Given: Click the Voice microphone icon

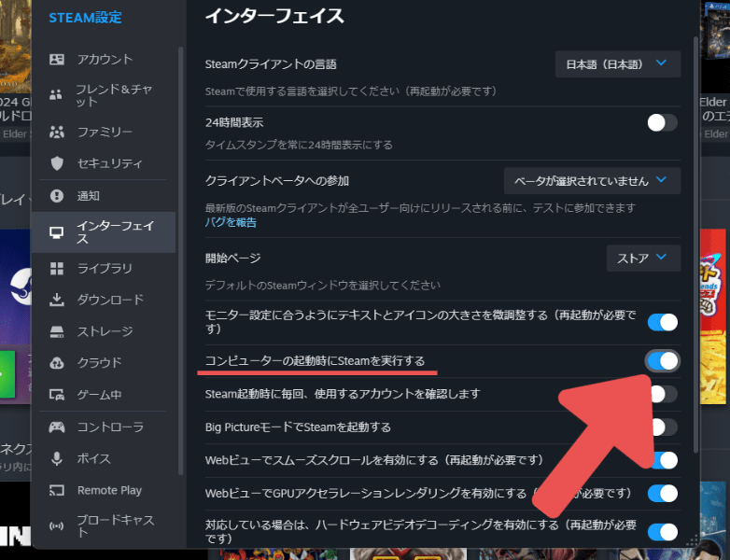Looking at the screenshot, I should pyautogui.click(x=57, y=458).
